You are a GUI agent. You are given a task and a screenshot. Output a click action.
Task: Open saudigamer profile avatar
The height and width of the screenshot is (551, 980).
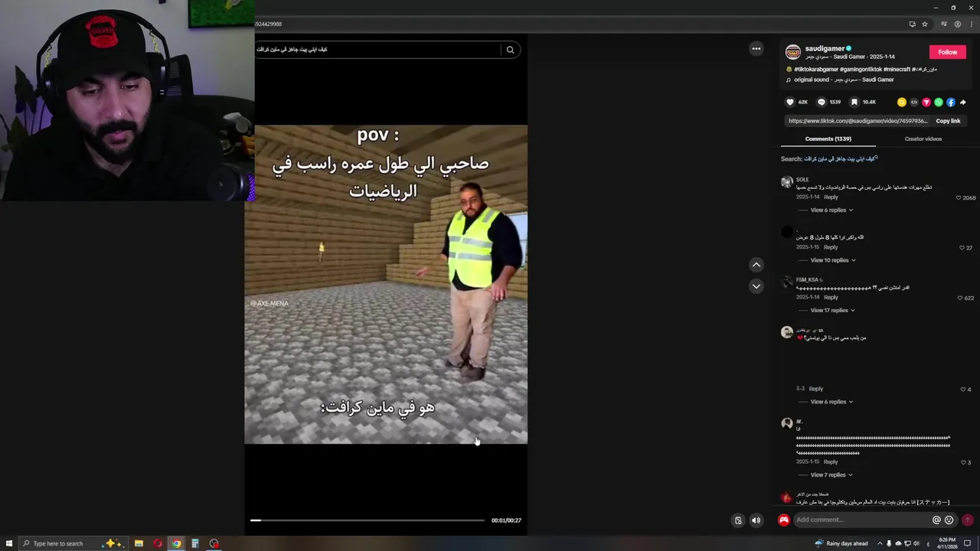tap(793, 52)
